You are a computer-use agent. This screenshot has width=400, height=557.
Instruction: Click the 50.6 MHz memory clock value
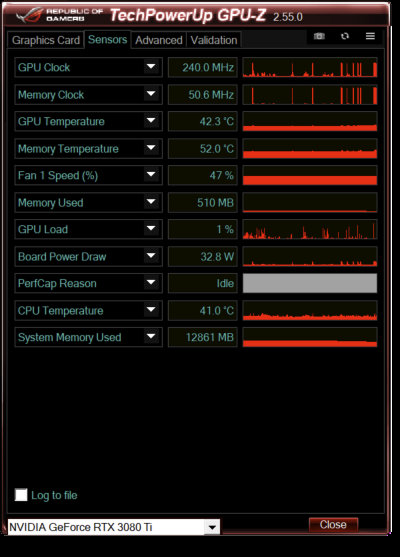(202, 94)
